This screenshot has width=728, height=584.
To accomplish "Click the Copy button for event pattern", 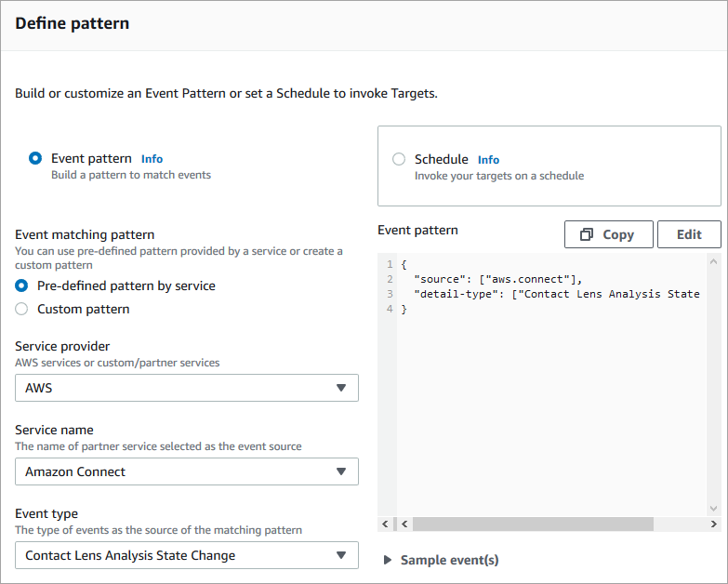I will coord(608,234).
